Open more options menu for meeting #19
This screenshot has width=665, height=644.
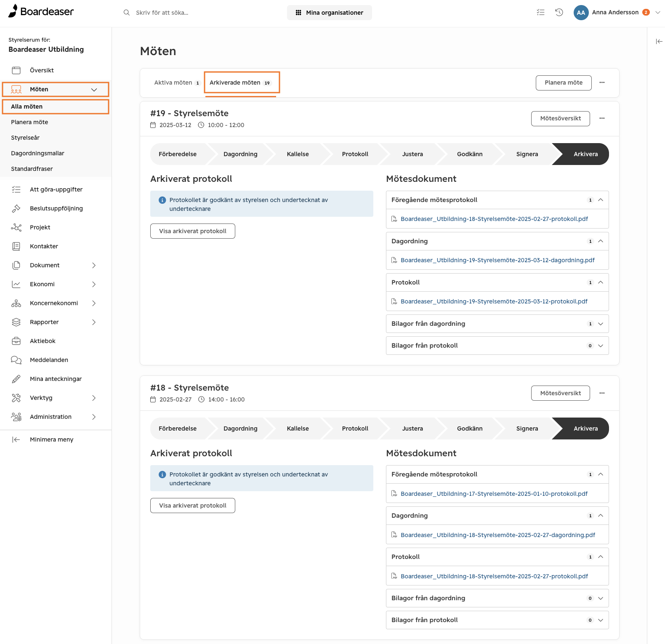[x=602, y=119]
